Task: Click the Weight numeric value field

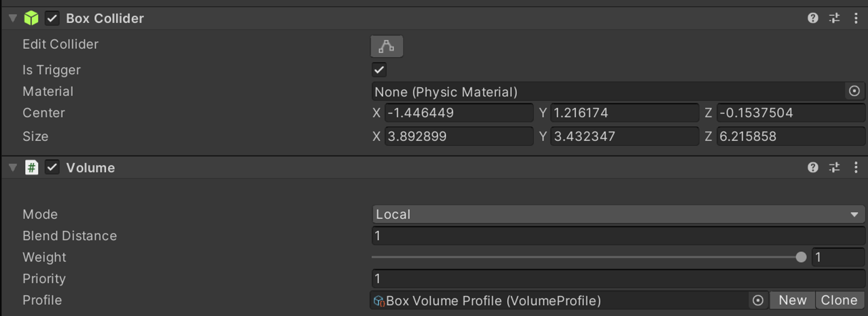Action: tap(838, 257)
